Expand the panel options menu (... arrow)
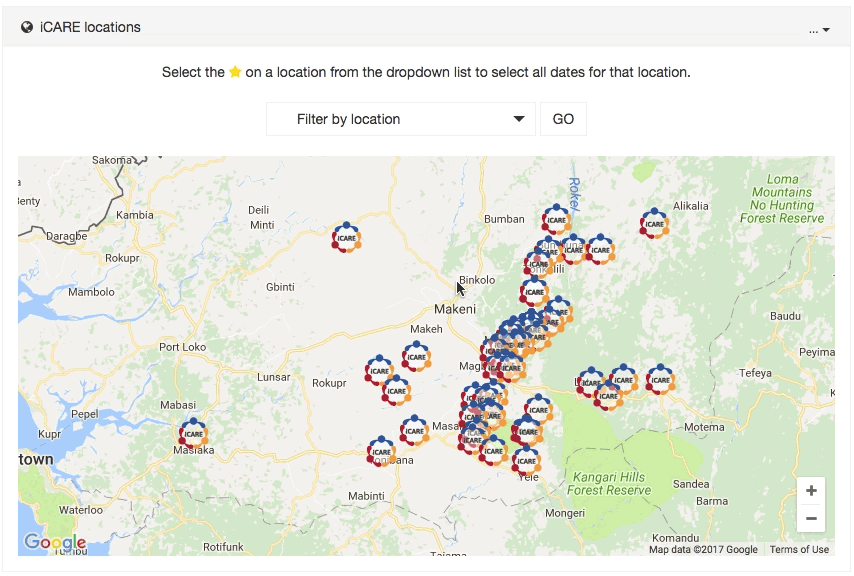Viewport: 854px width, 576px height. (820, 30)
